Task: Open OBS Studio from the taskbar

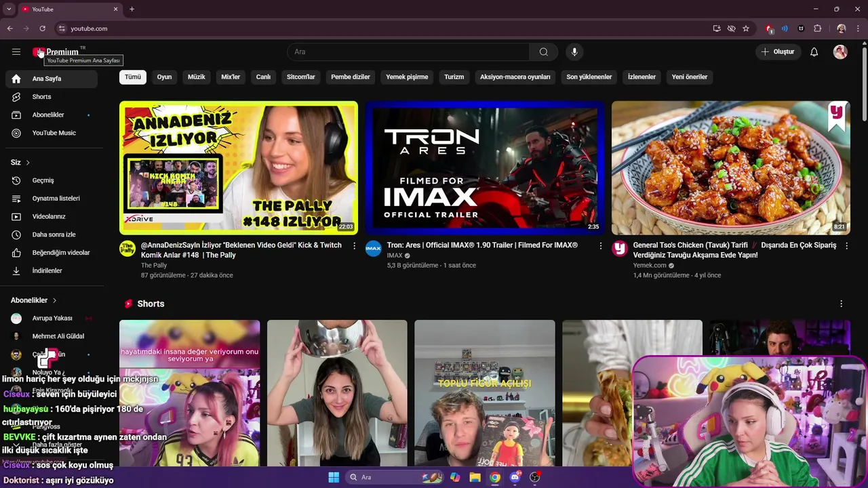Action: click(x=535, y=477)
